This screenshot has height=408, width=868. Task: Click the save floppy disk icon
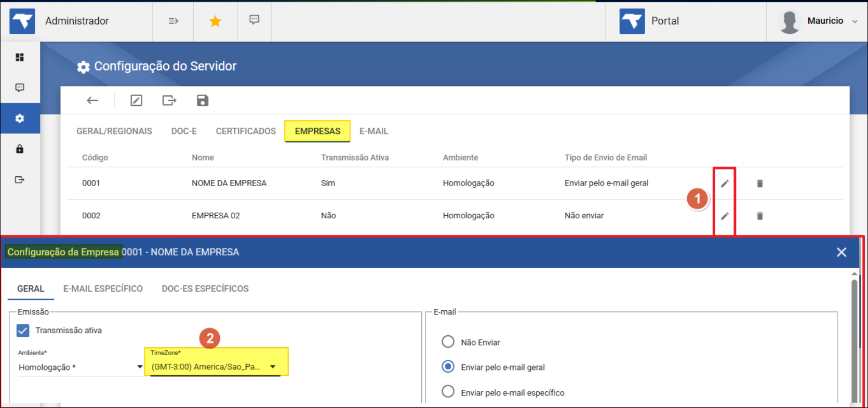tap(203, 100)
